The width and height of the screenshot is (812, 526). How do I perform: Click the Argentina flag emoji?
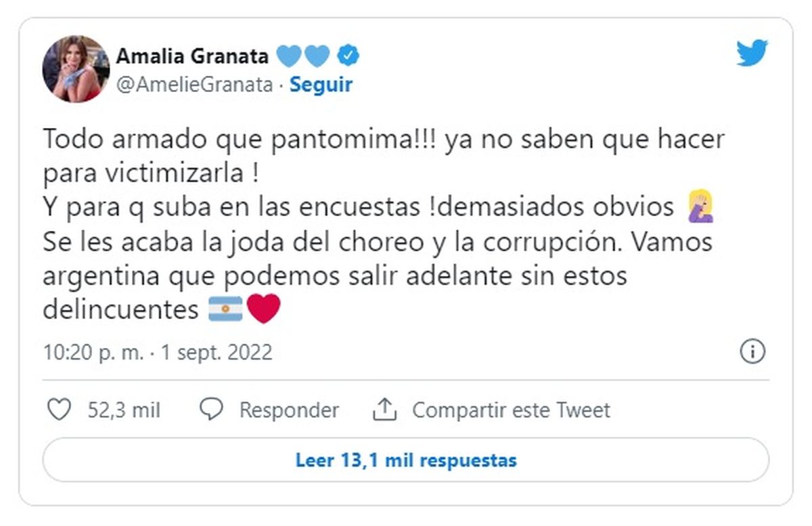click(x=225, y=311)
